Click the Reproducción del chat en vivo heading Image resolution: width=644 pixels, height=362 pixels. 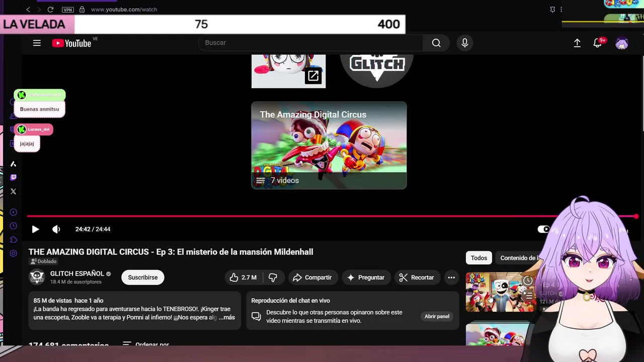pyautogui.click(x=290, y=301)
